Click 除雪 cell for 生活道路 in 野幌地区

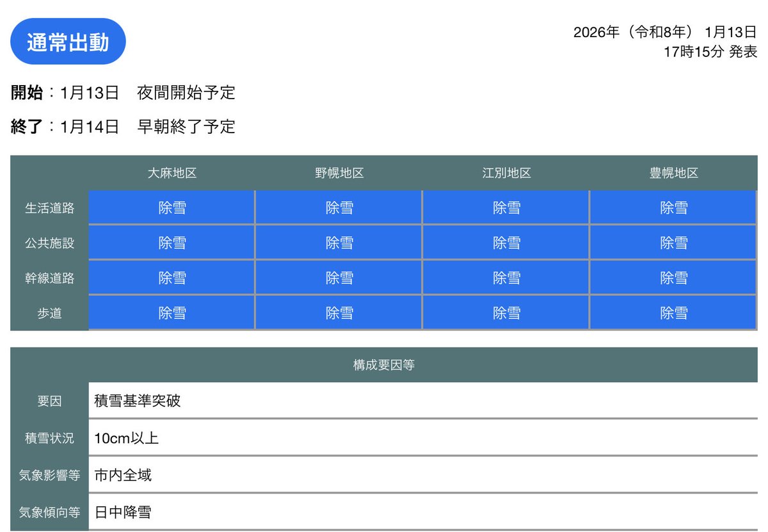[339, 208]
